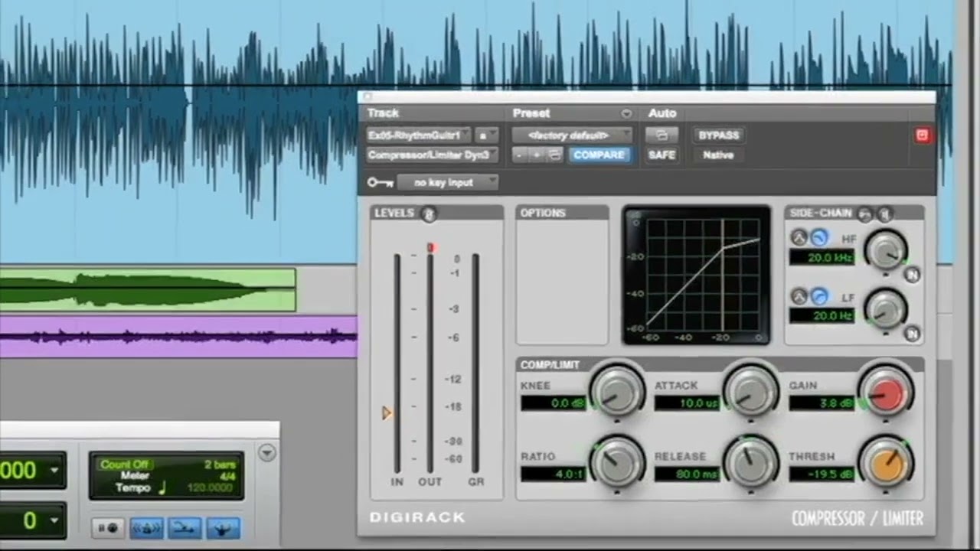This screenshot has width=980, height=551.
Task: Click the Native plug-in format button
Action: (718, 155)
